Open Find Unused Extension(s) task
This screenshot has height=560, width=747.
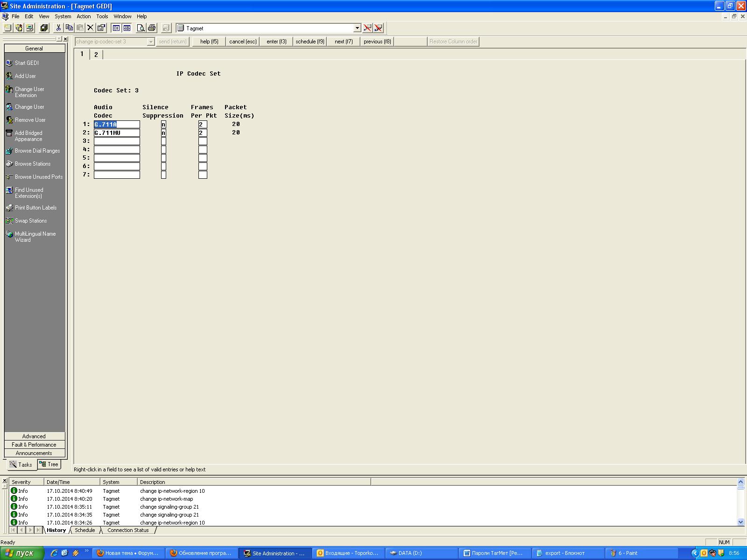click(x=28, y=193)
